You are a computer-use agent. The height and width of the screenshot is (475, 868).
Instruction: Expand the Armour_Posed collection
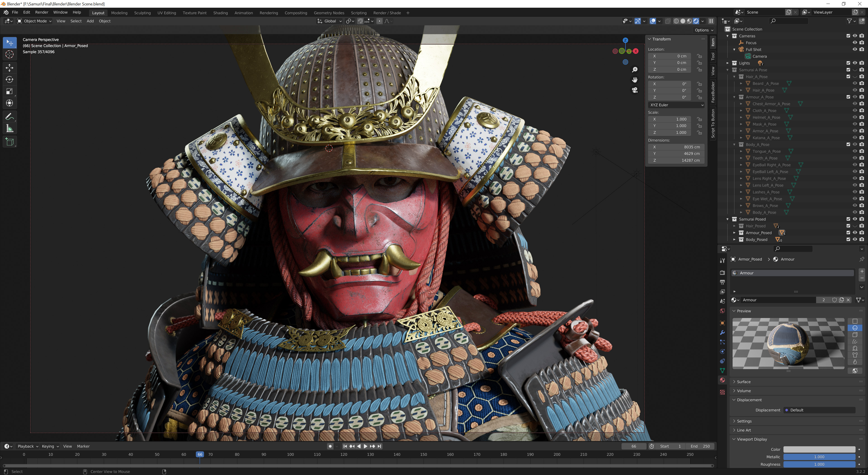[735, 233]
